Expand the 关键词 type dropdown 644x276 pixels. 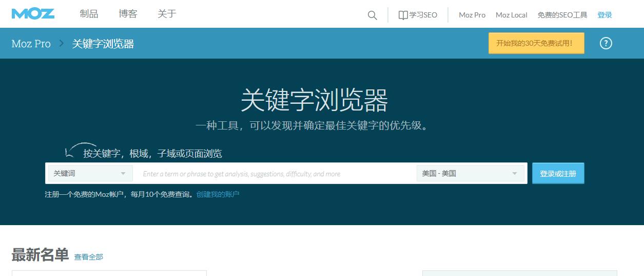point(90,173)
